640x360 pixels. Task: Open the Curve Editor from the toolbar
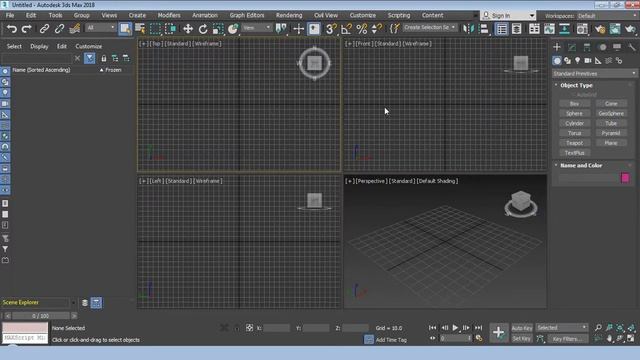pos(549,29)
